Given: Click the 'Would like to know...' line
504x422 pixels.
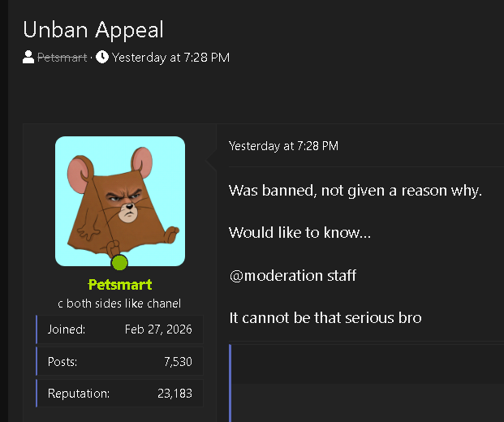Looking at the screenshot, I should (299, 232).
